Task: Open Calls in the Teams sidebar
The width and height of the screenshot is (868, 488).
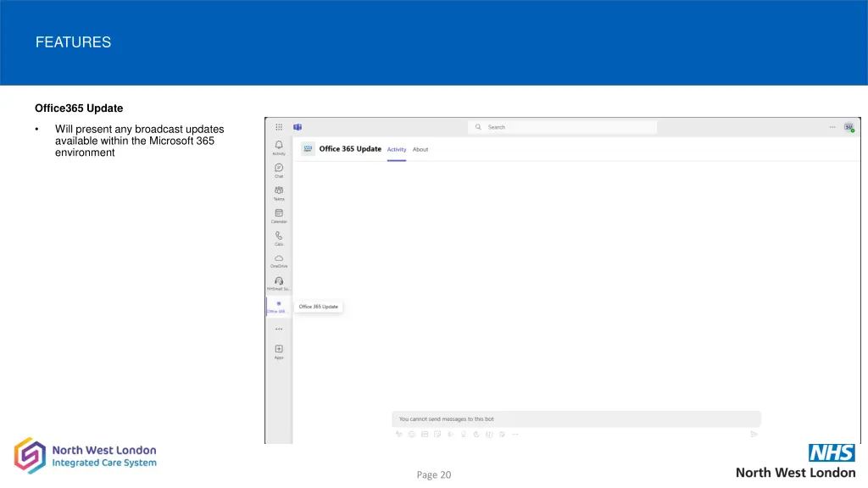Action: [279, 238]
